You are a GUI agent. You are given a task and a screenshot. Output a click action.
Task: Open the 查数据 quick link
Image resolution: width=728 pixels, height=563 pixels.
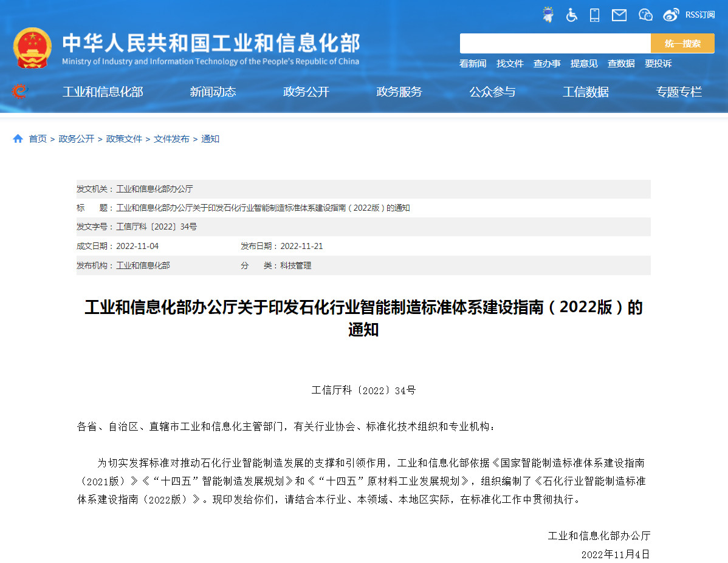tap(621, 64)
